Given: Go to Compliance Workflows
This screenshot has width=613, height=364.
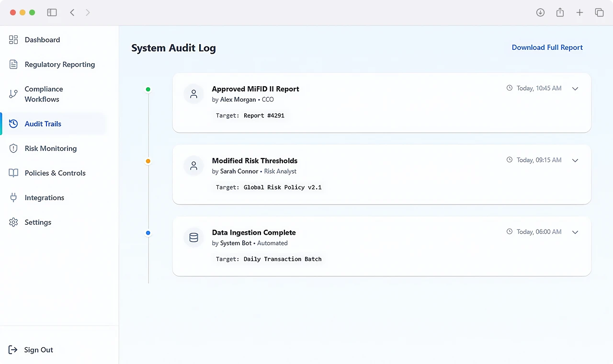Looking at the screenshot, I should (x=53, y=94).
